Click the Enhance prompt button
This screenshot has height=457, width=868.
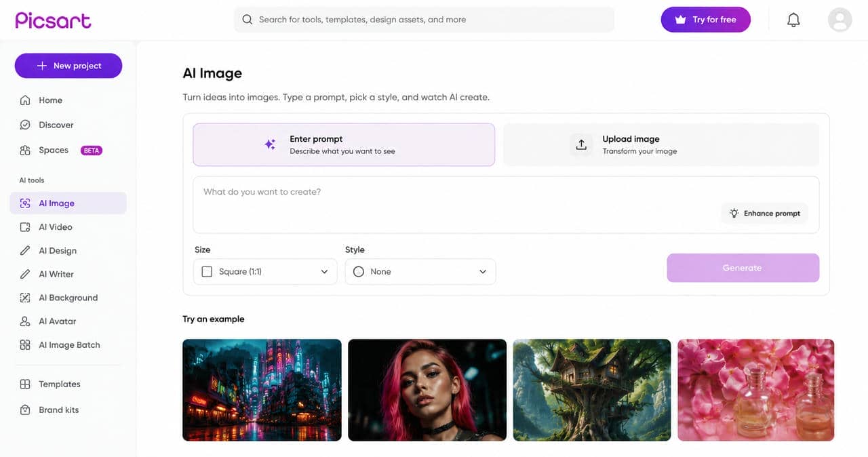(x=765, y=213)
